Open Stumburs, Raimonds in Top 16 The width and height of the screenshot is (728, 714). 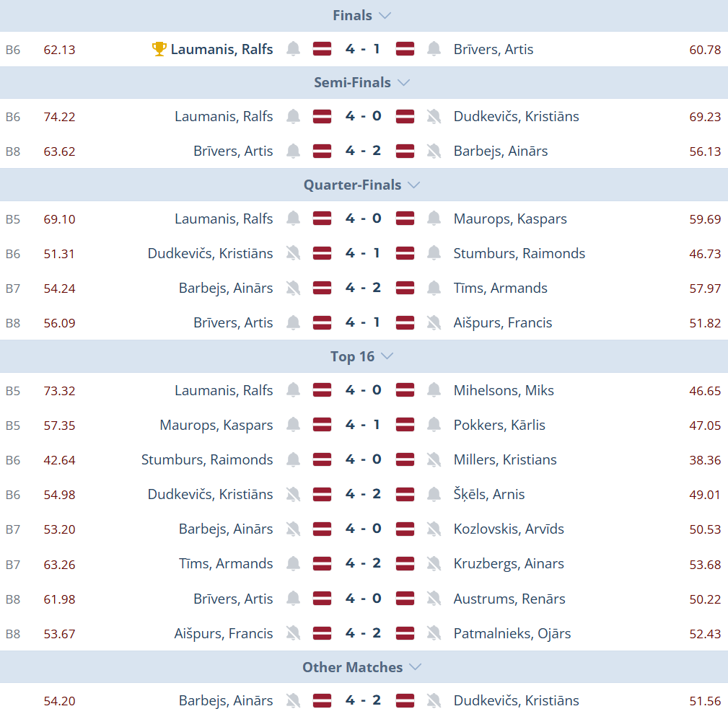[x=207, y=459]
